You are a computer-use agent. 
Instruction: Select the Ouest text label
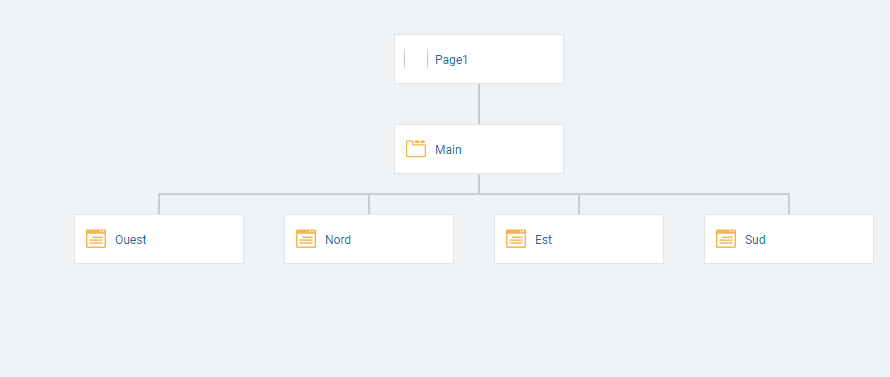[x=131, y=240]
